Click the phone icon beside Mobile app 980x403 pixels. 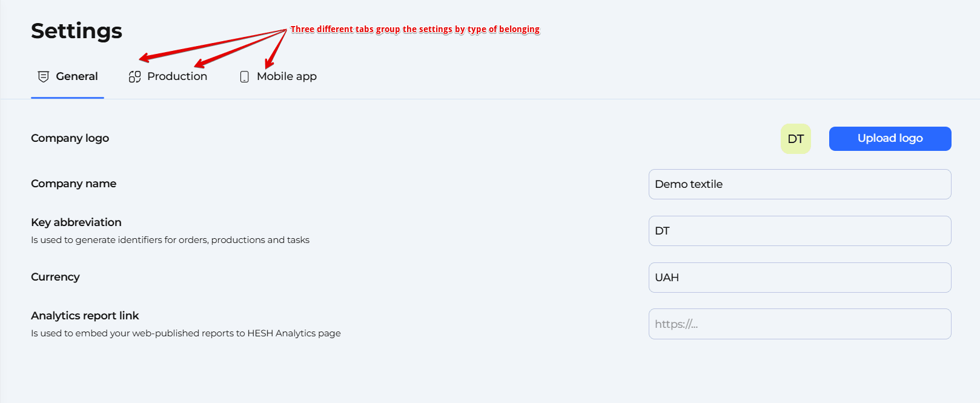click(245, 76)
